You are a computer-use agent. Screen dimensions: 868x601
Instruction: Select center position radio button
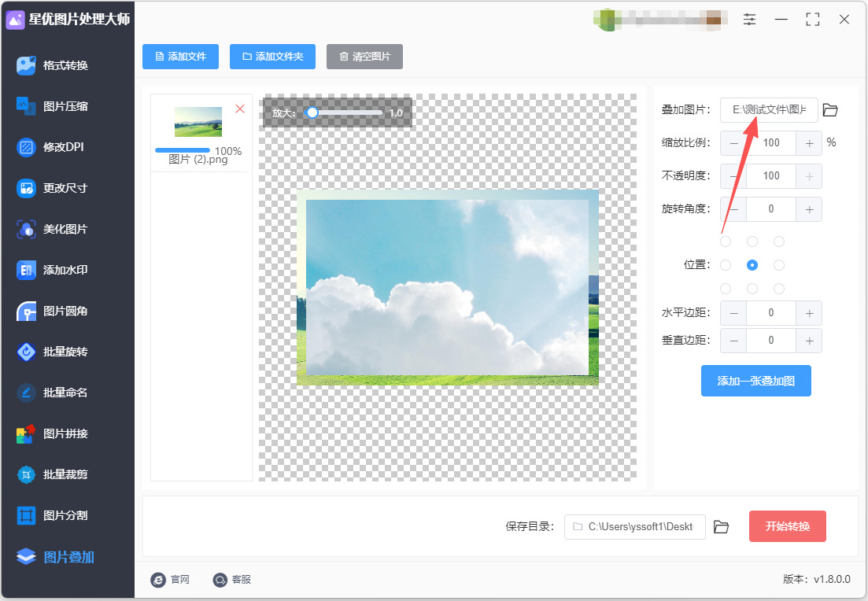752,265
